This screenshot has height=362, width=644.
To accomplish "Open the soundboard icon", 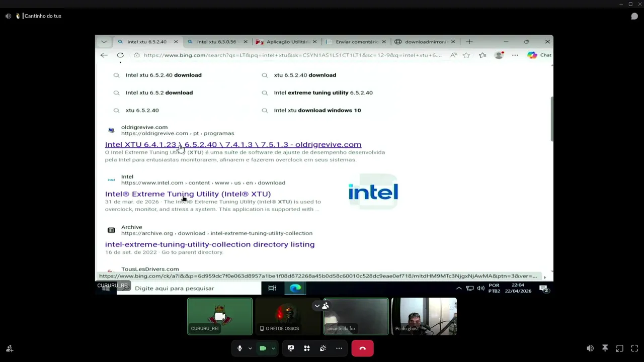I will tap(323, 348).
